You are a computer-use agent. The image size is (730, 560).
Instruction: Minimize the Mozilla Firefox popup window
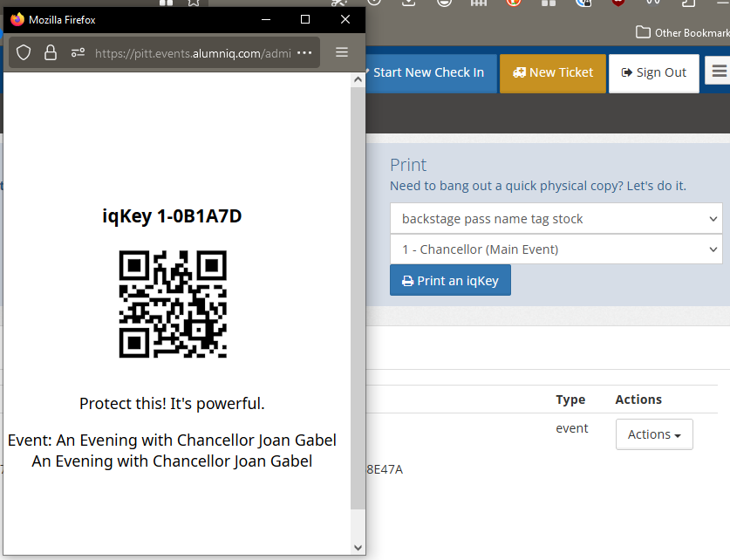[266, 19]
